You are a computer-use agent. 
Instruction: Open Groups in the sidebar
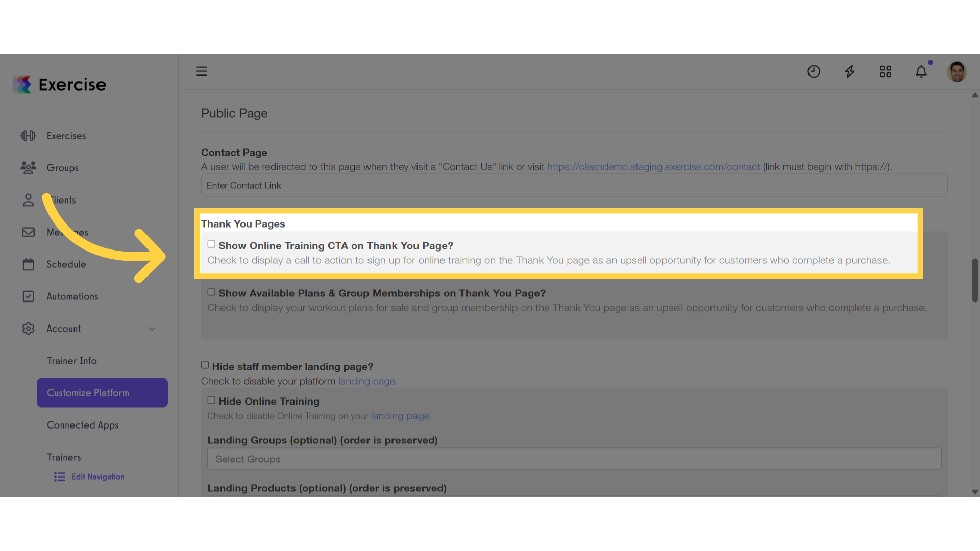click(x=63, y=168)
